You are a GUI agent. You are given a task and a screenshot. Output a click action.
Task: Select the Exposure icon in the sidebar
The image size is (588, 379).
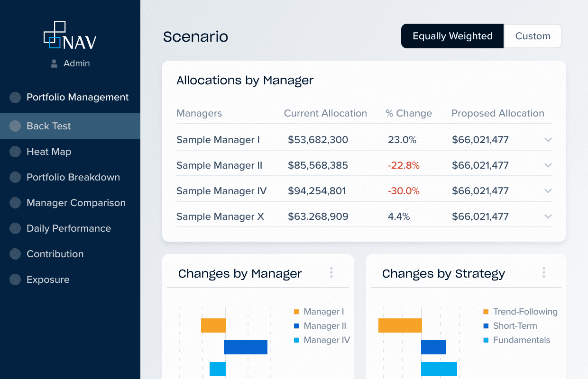point(14,280)
